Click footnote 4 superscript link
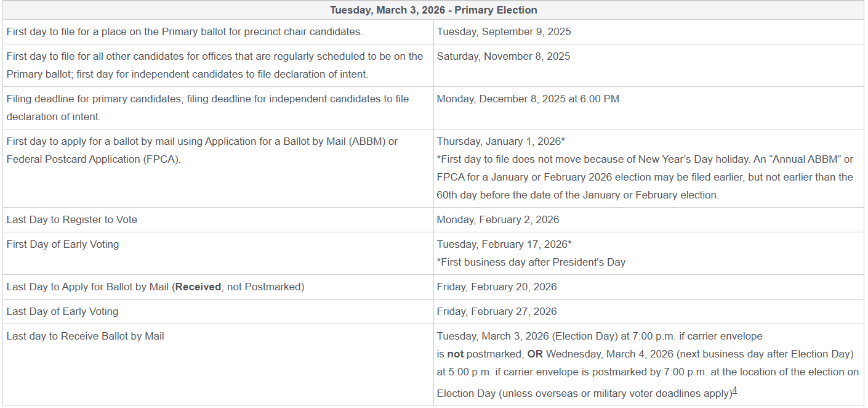 [735, 390]
